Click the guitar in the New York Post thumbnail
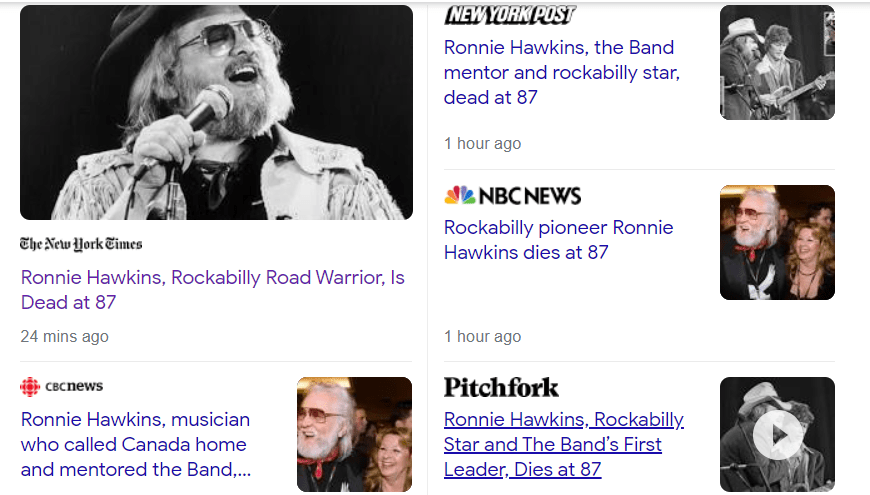The image size is (870, 495). (795, 93)
